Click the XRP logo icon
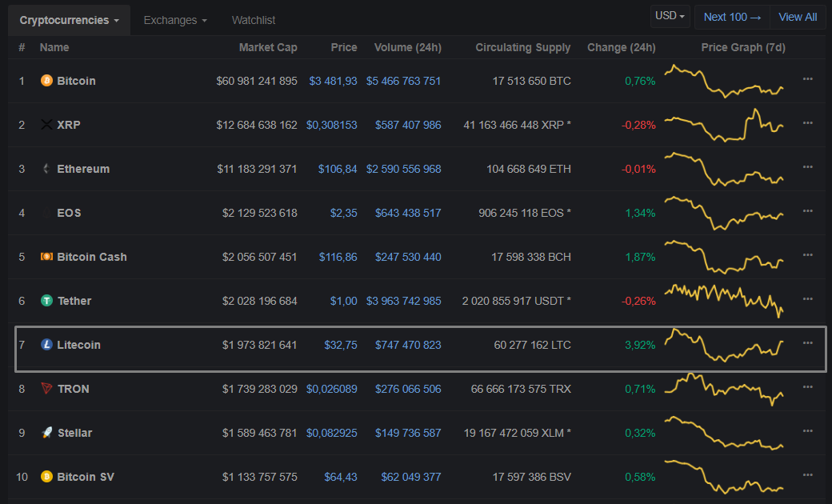The image size is (832, 504). 46,125
